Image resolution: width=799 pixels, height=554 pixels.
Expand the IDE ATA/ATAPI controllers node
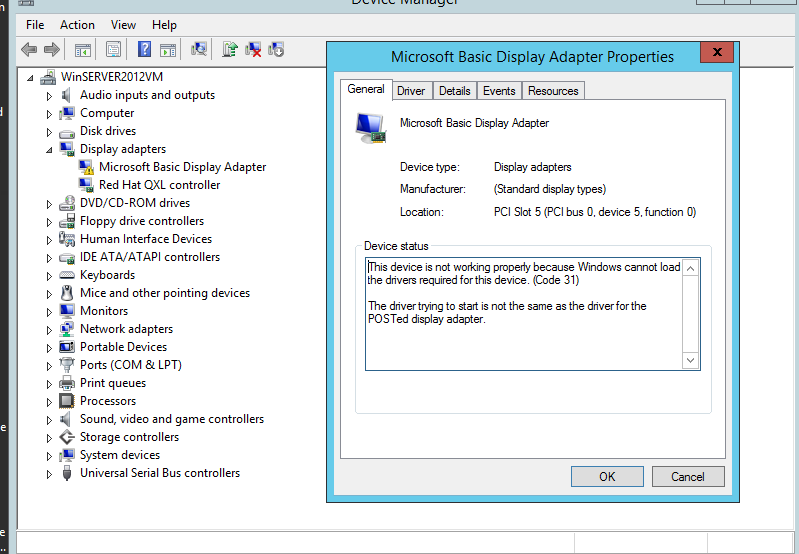49,258
